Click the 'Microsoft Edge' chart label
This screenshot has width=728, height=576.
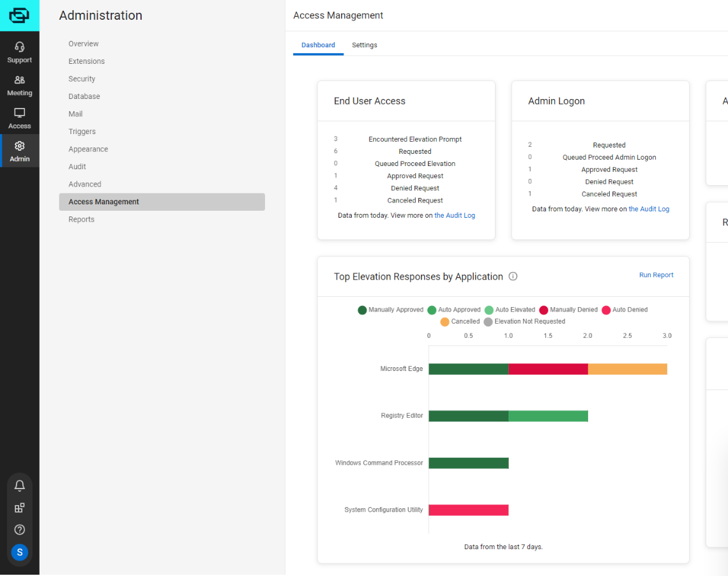click(x=402, y=369)
